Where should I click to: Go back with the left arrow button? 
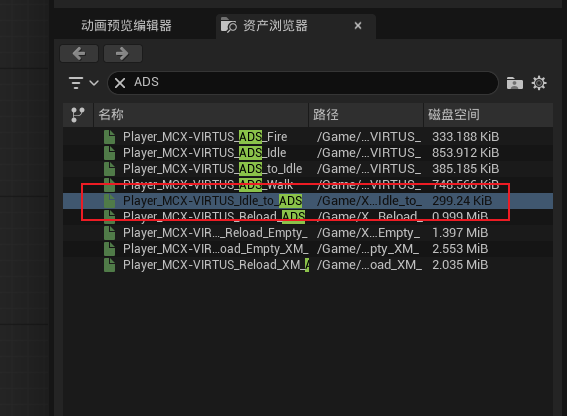click(79, 54)
